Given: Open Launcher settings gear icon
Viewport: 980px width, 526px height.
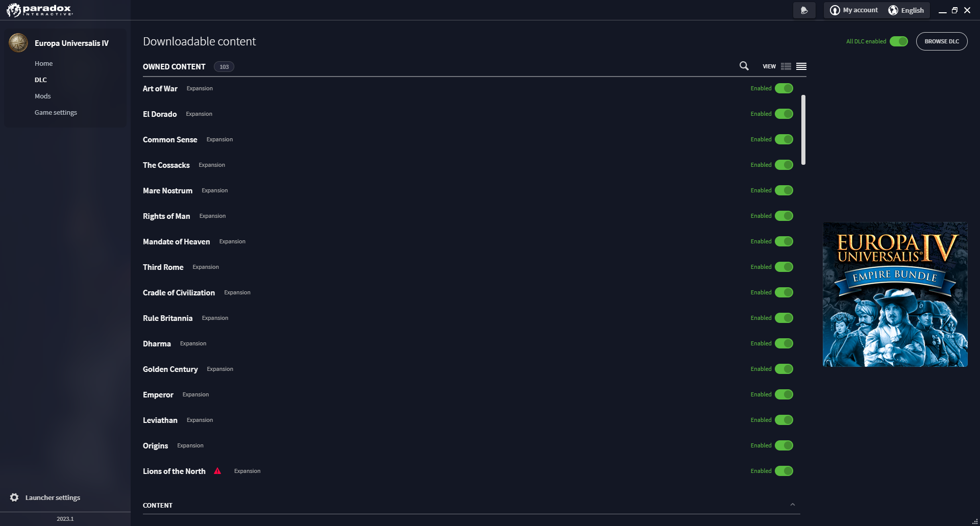Looking at the screenshot, I should [x=14, y=497].
